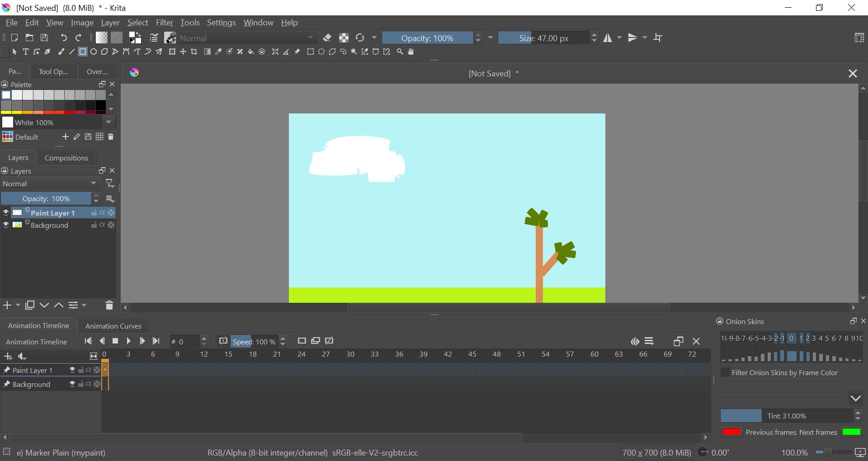Open the Filter menu
Viewport: 868px width, 461px height.
(x=165, y=22)
